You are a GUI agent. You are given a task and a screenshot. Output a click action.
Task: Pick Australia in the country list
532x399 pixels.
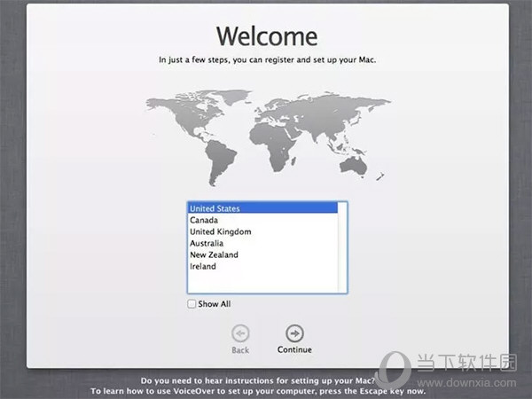click(207, 243)
